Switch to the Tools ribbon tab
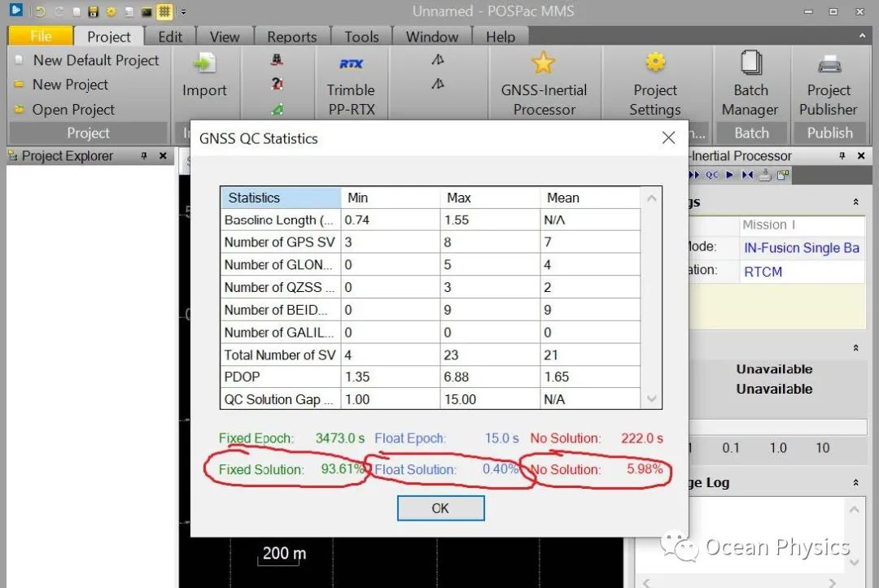The width and height of the screenshot is (879, 588). coord(361,37)
